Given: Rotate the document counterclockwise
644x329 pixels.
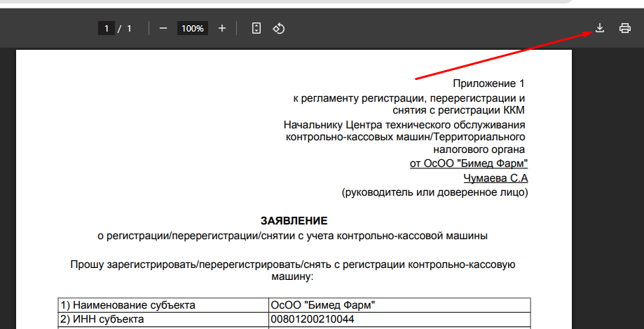Looking at the screenshot, I should click(279, 28).
